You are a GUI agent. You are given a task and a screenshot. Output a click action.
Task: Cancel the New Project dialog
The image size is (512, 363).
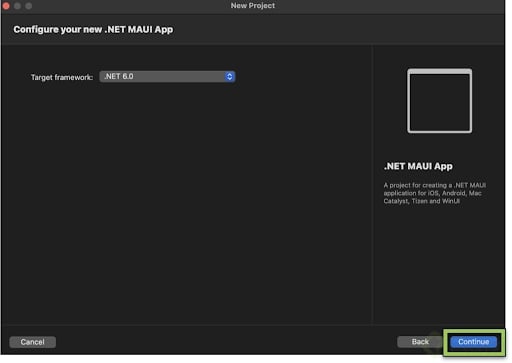tap(33, 342)
